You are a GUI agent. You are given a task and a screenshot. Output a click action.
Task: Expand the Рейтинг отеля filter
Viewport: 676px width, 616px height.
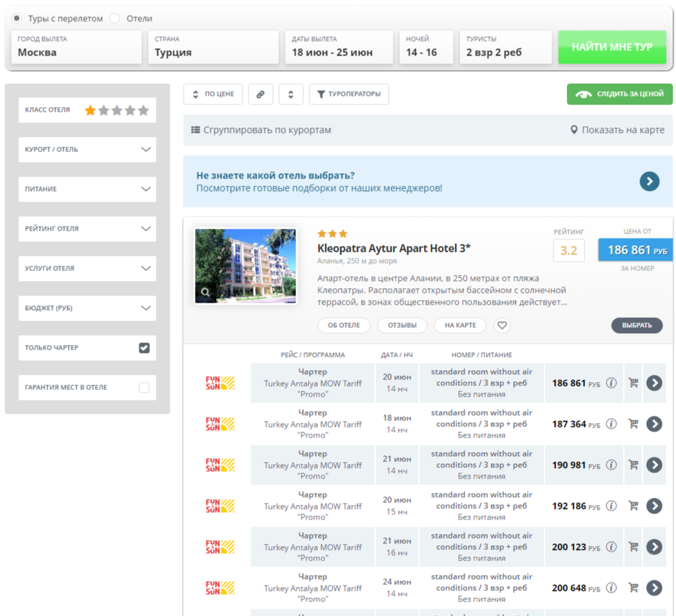[87, 229]
